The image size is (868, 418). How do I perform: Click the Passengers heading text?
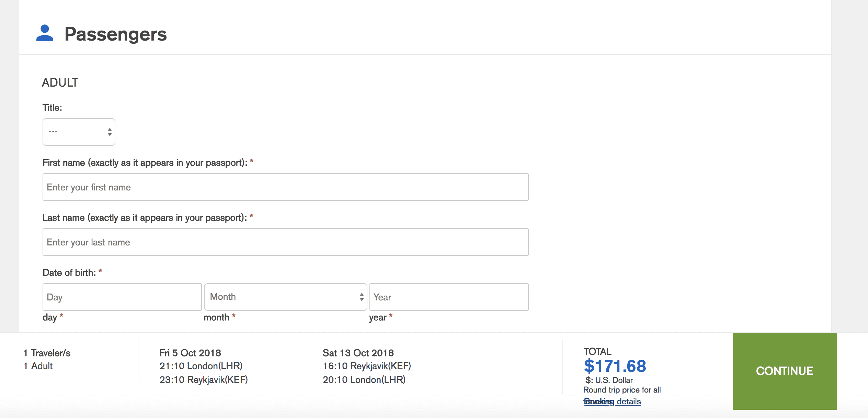pos(116,34)
